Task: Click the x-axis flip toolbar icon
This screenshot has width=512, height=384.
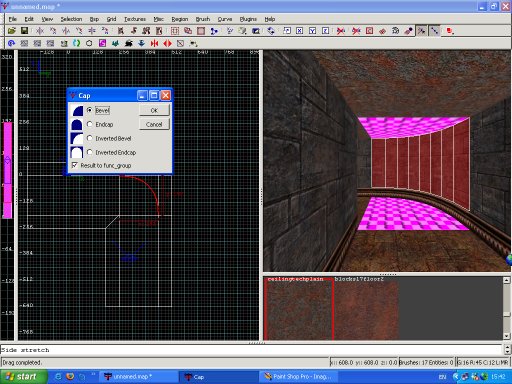Action: click(40, 31)
